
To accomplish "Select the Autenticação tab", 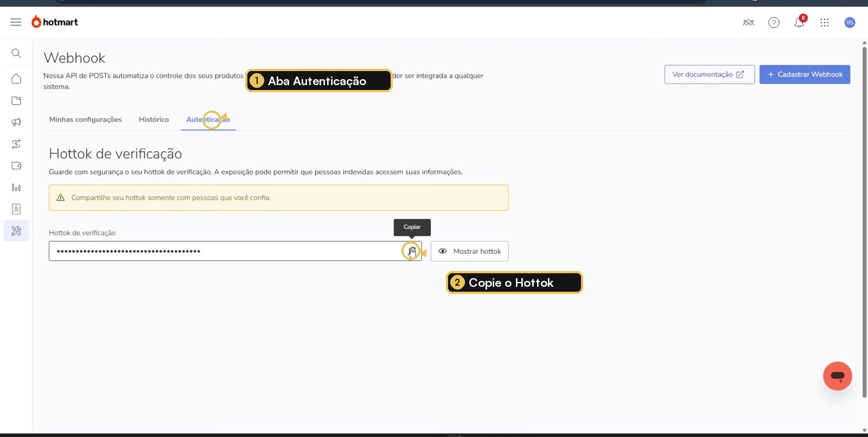I will (x=208, y=120).
